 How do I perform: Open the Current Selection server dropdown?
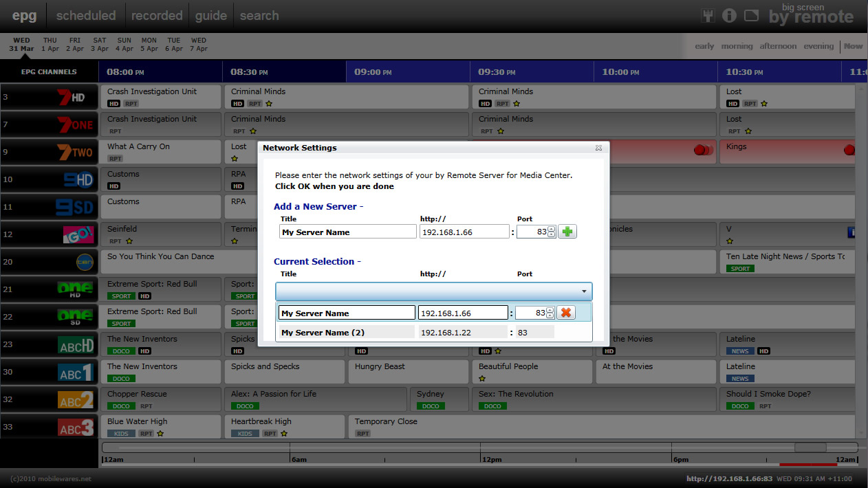pyautogui.click(x=433, y=291)
